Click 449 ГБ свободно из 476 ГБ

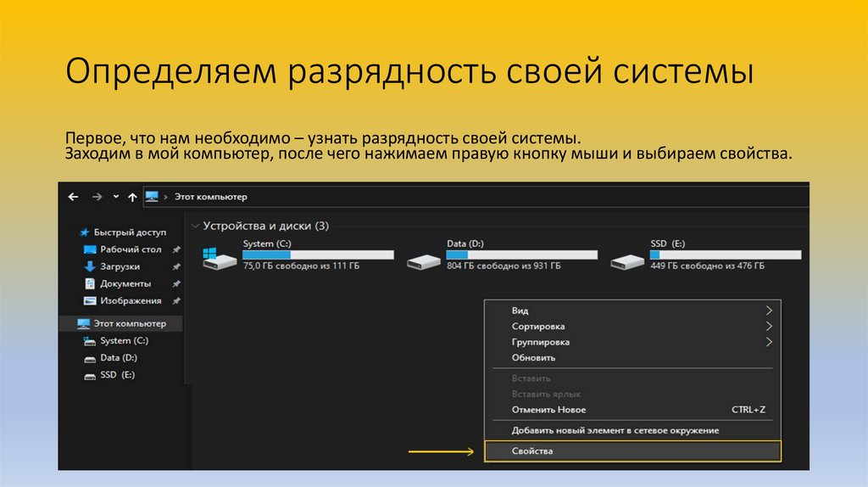(708, 266)
